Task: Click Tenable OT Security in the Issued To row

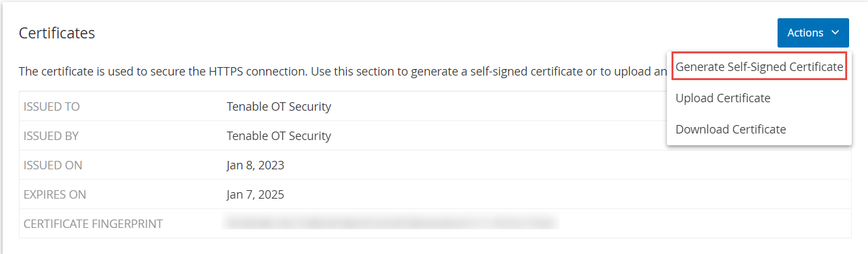Action: click(279, 107)
